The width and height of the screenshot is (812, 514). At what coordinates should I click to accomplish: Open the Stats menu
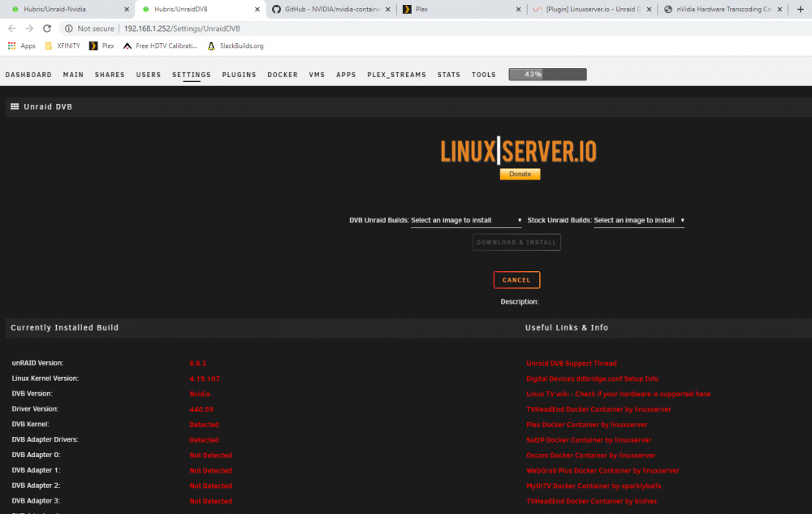[449, 75]
